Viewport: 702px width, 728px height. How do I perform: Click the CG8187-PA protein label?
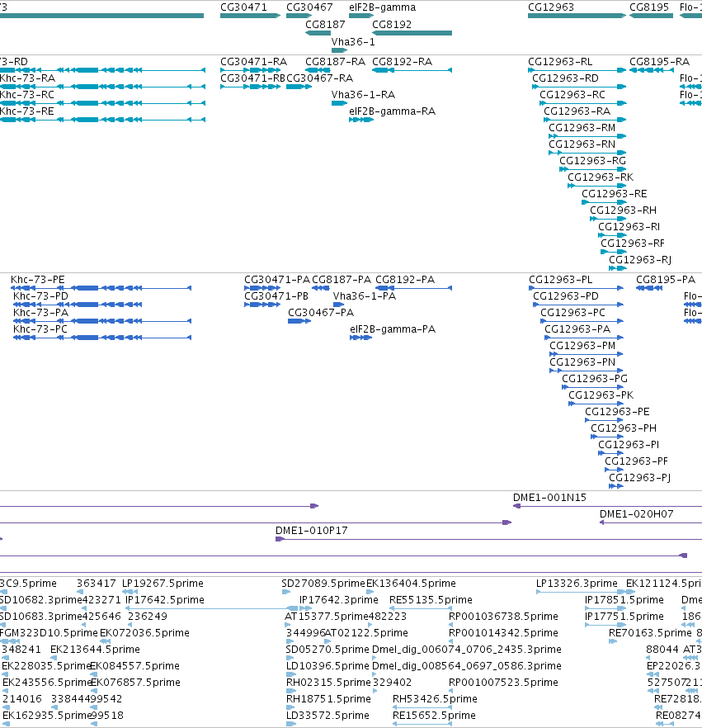click(x=342, y=280)
